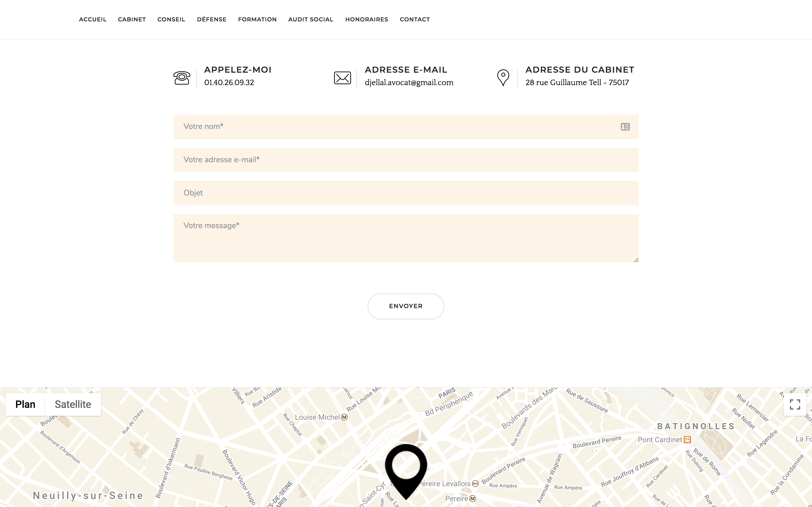Focus the Votre adresse e-mail field
The width and height of the screenshot is (812, 507).
click(x=406, y=160)
